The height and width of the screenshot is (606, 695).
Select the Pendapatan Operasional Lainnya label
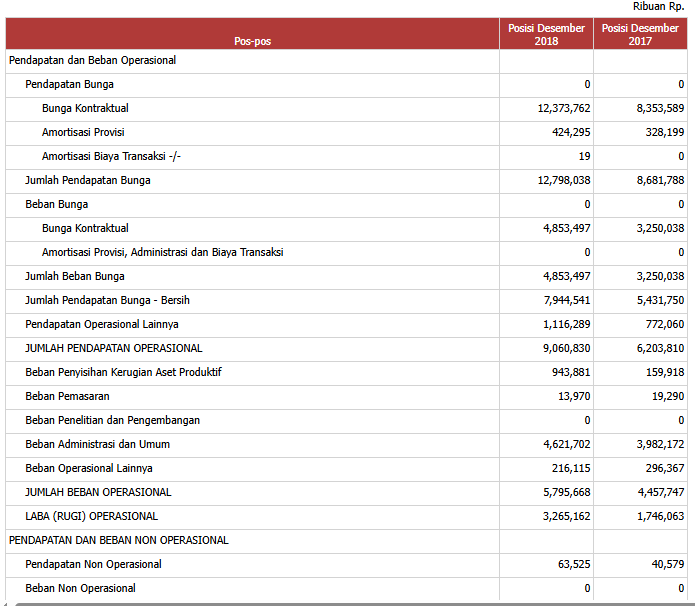pos(101,324)
